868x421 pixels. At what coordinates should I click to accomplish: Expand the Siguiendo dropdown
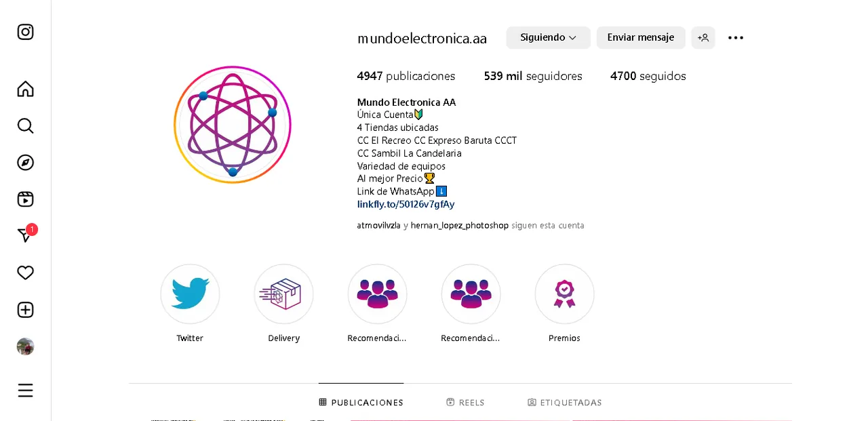[548, 38]
